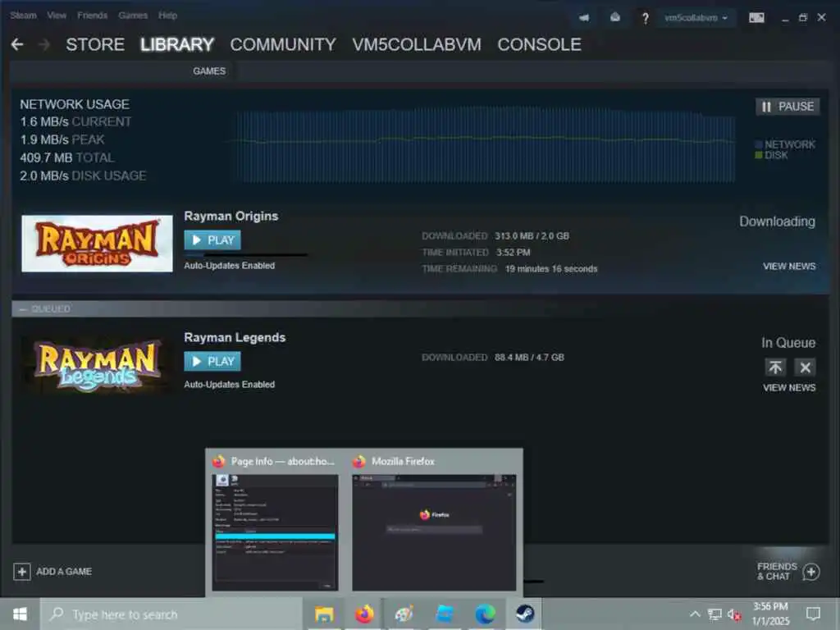Open the Windows Start menu
840x630 pixels.
point(20,614)
